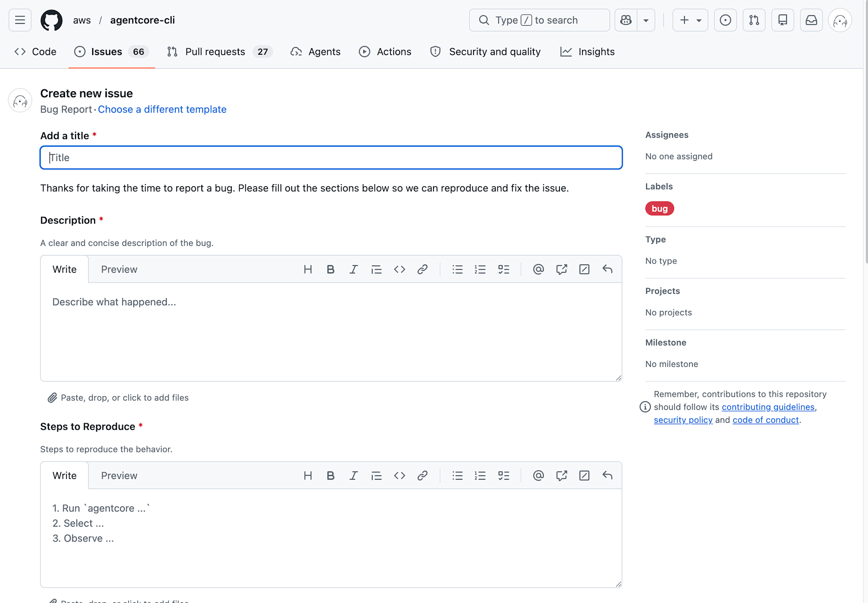Insert a link in Description editor

[422, 270]
